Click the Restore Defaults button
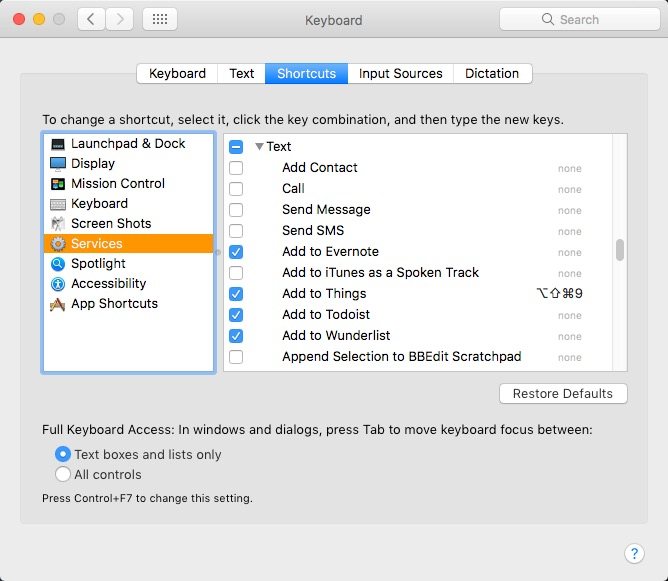Image resolution: width=668 pixels, height=581 pixels. [x=563, y=394]
